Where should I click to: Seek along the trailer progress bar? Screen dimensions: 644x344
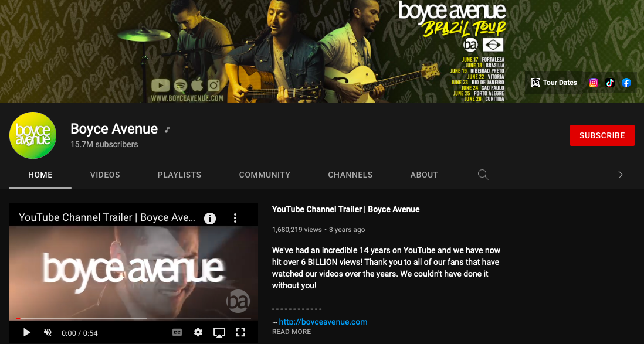(134, 318)
